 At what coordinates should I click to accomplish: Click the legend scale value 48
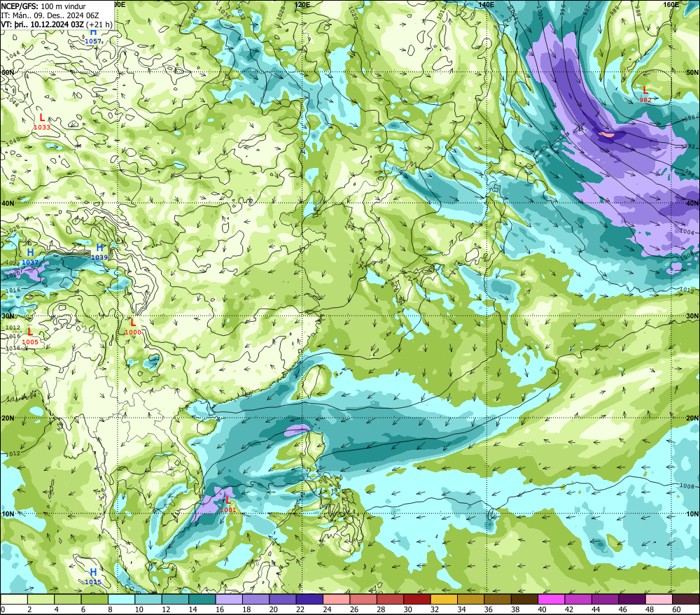click(x=650, y=609)
